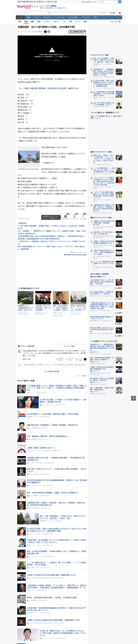React with わかりやすい lightbulb icon

[x=74, y=216]
